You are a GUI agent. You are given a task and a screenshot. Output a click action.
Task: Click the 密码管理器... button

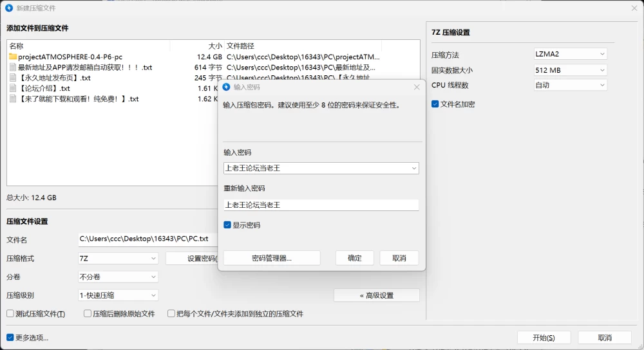point(272,258)
